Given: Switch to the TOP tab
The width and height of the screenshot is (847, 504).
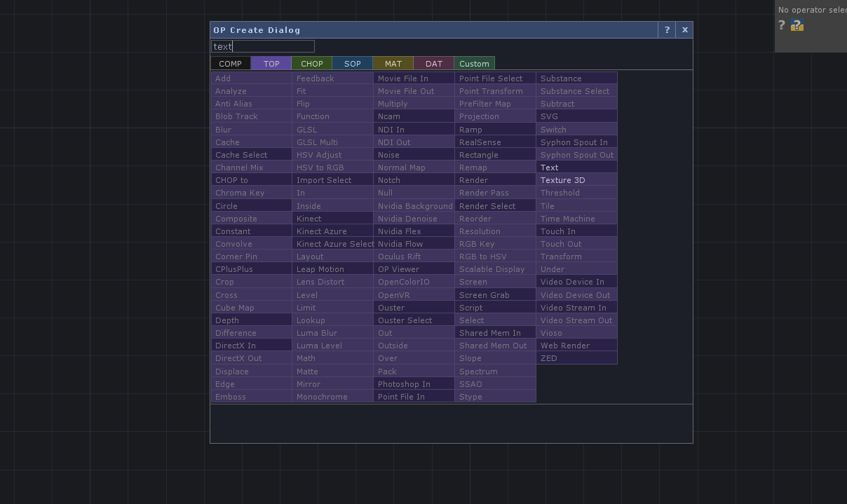Looking at the screenshot, I should (271, 63).
